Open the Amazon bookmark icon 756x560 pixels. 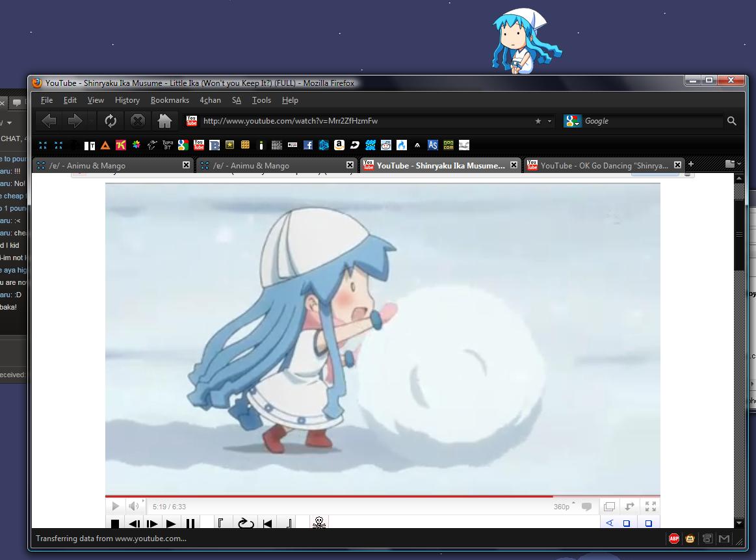(339, 145)
